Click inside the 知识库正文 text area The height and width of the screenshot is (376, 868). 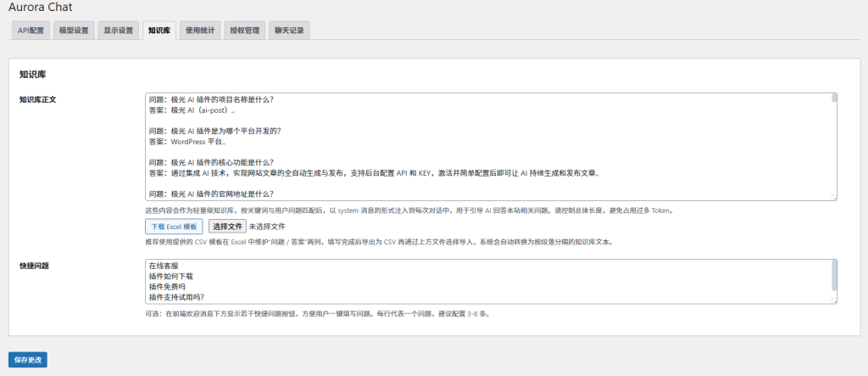click(491, 146)
